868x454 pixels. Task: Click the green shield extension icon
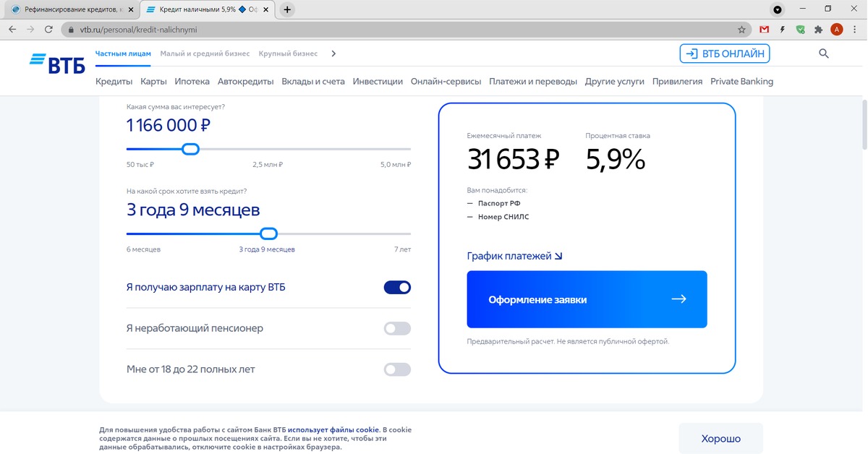coord(801,30)
